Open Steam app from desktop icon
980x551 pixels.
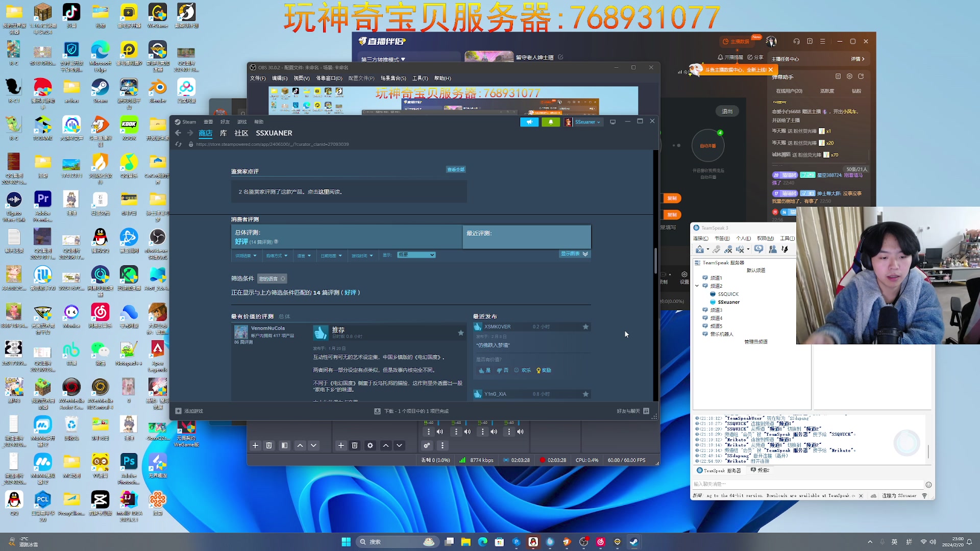[x=100, y=91]
